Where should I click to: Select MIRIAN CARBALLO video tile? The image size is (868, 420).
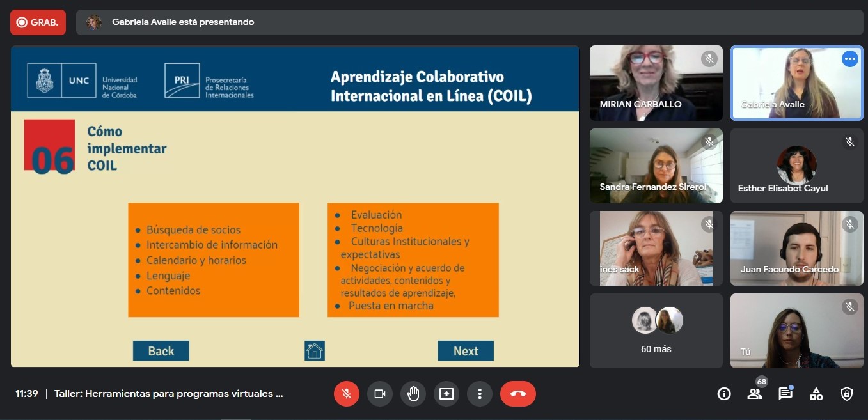pos(656,83)
